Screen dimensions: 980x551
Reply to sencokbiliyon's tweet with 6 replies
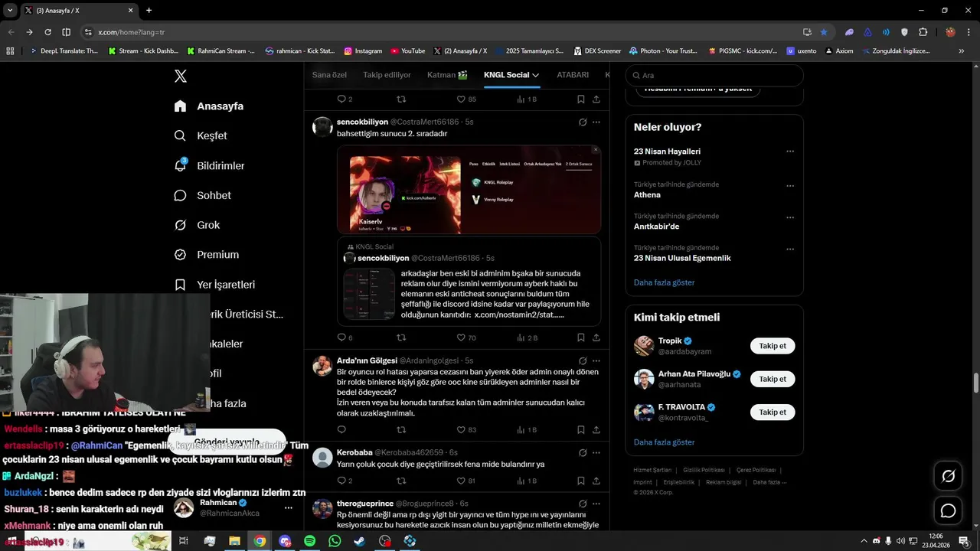click(x=341, y=337)
